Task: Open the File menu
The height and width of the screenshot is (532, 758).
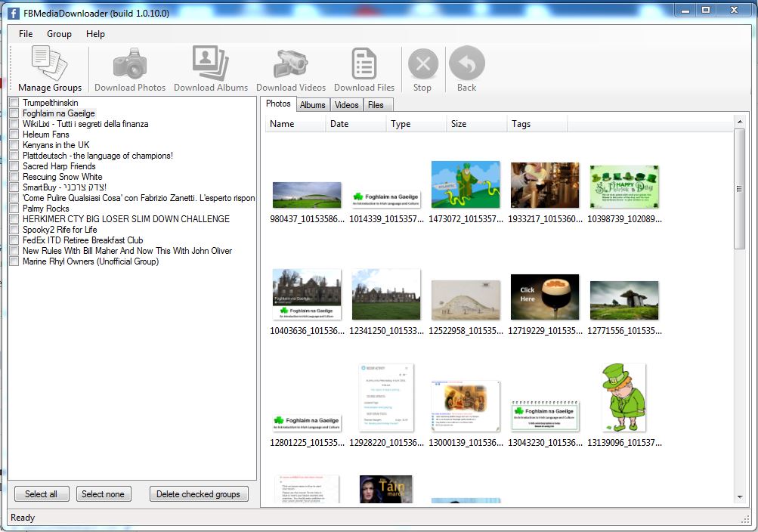Action: pyautogui.click(x=26, y=34)
